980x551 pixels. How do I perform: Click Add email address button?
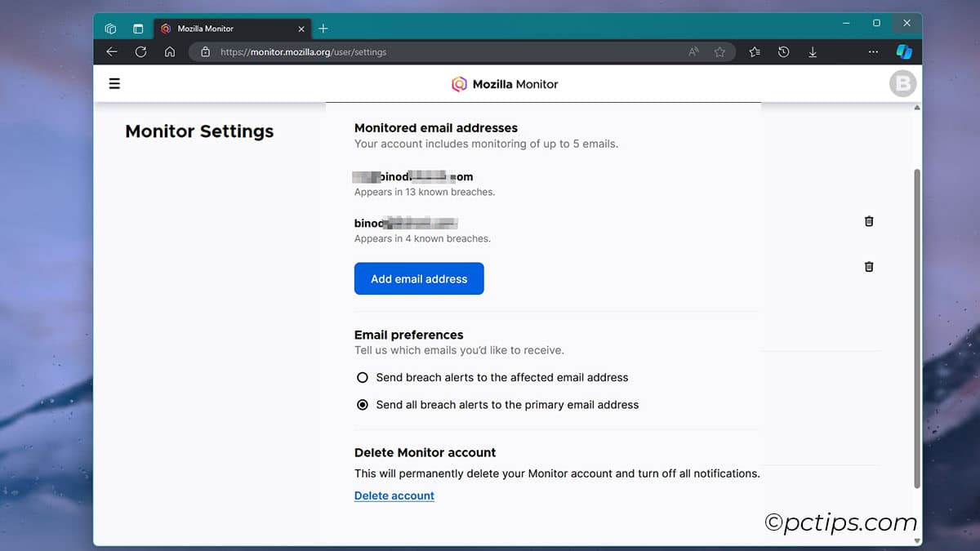[x=419, y=278]
